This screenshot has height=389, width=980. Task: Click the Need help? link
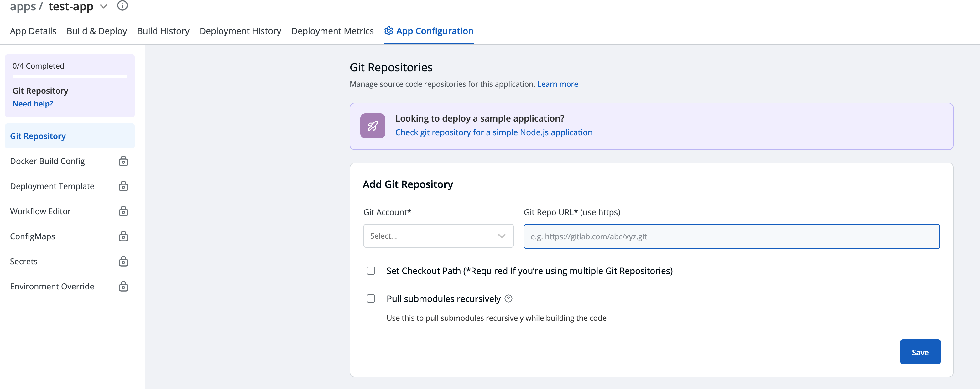point(33,104)
